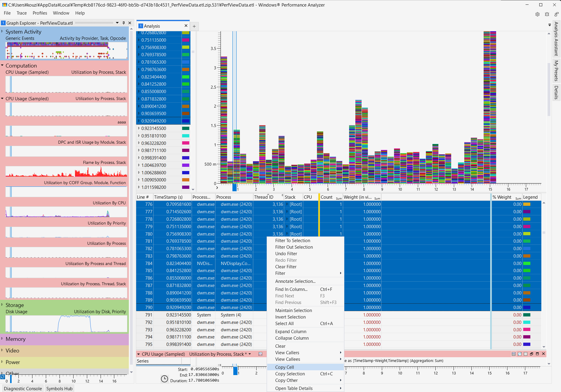Switch to table-only view in the analysis panel
Image resolution: width=561 pixels, height=392 pixels.
coord(526,354)
